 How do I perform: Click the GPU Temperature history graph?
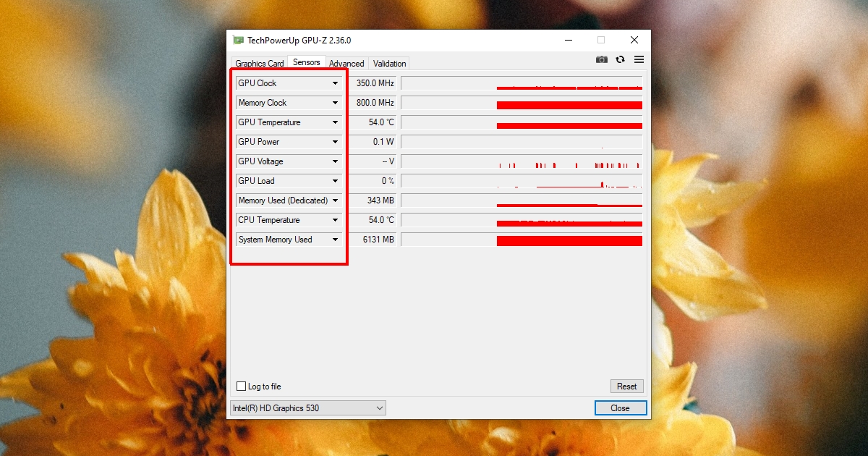pyautogui.click(x=522, y=122)
